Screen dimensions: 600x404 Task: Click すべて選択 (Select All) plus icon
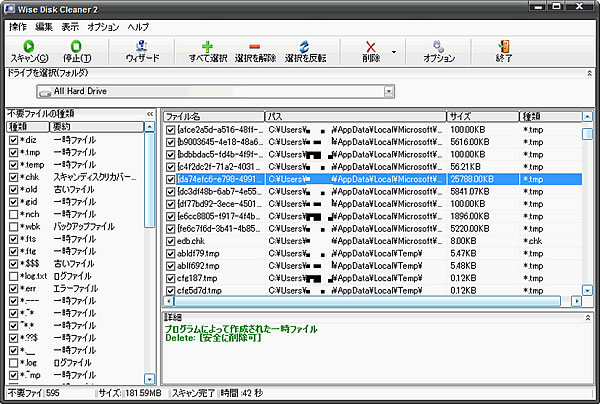(x=207, y=46)
